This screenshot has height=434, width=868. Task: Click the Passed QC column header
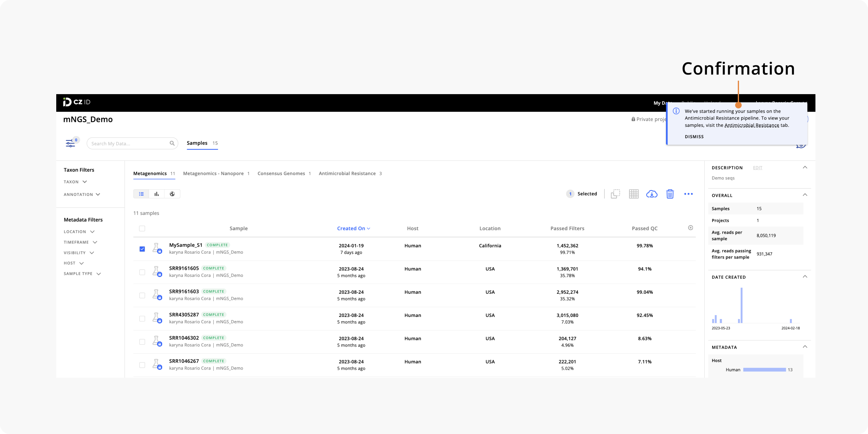pyautogui.click(x=645, y=228)
